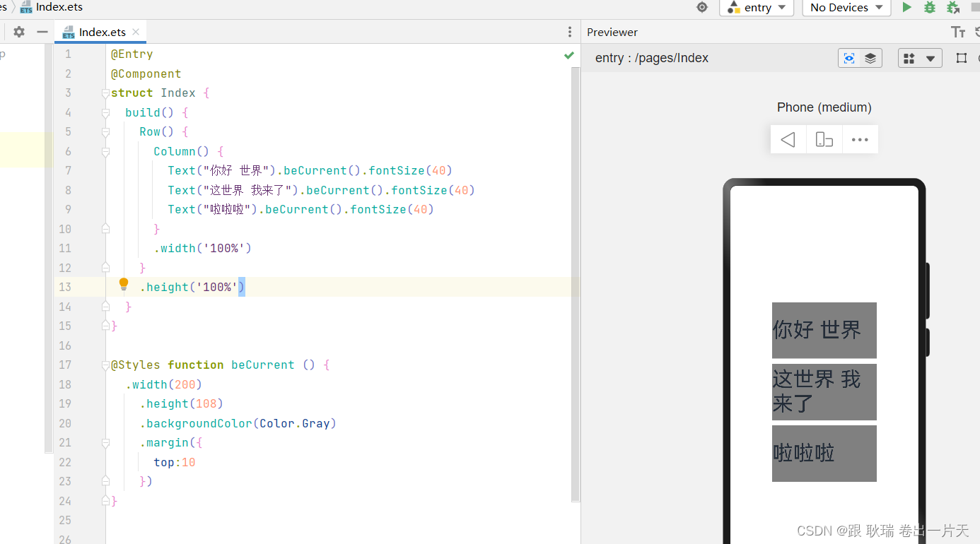Click '.width('100%')' on line 11

coord(203,249)
